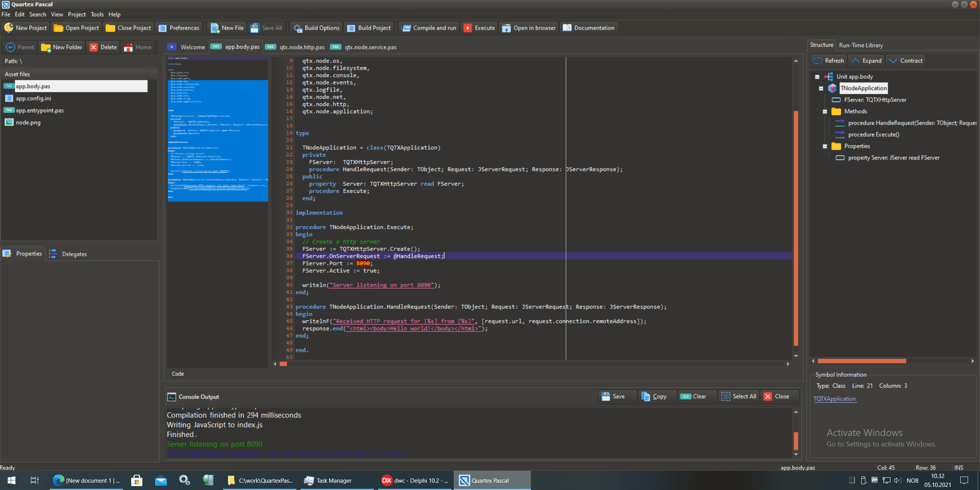Open Build Options gear icon
The image size is (980, 490).
coord(297,28)
